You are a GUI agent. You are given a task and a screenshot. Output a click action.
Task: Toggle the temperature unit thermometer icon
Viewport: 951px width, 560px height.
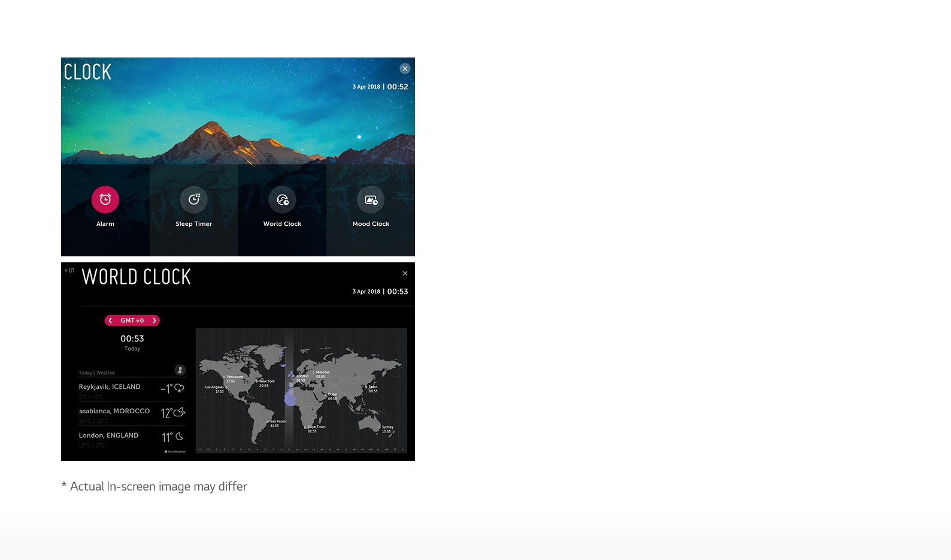click(x=180, y=370)
